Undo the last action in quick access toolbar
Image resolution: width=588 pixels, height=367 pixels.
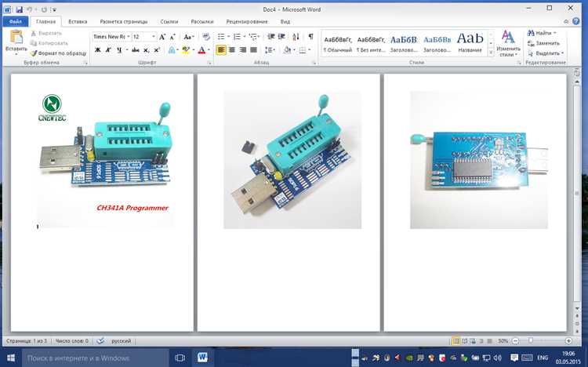30,9
